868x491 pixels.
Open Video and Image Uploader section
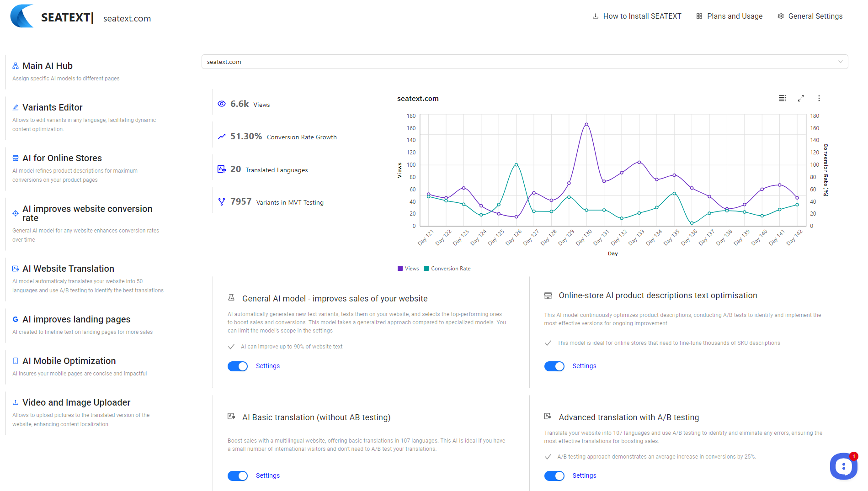(76, 403)
